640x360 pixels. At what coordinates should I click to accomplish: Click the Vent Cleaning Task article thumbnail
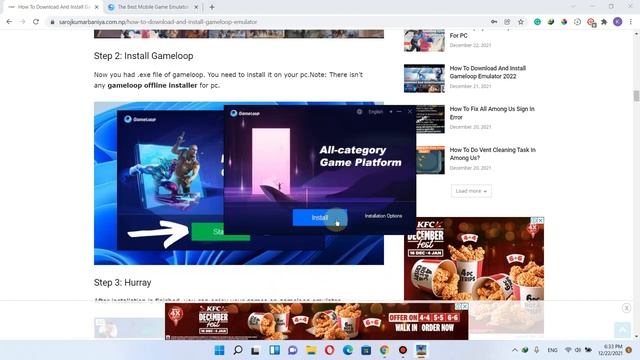[430, 160]
